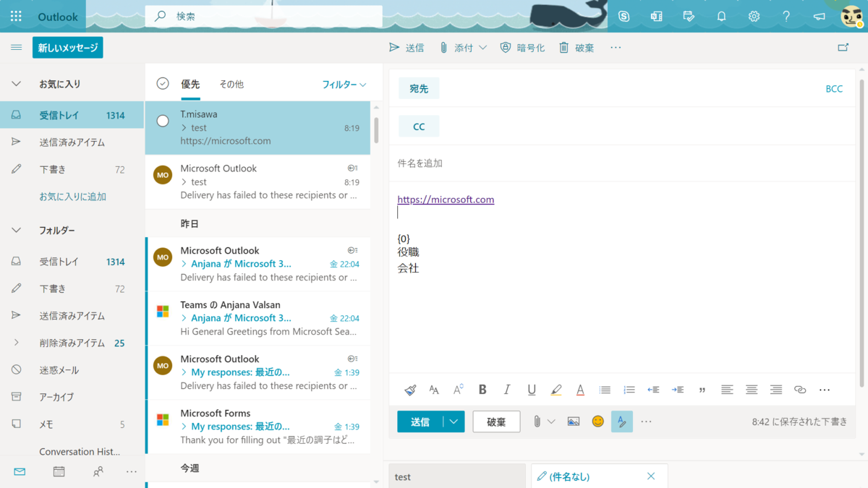Viewport: 868px width, 488px height.
Task: Expand the 削除済みアイテム folder
Action: [x=16, y=343]
